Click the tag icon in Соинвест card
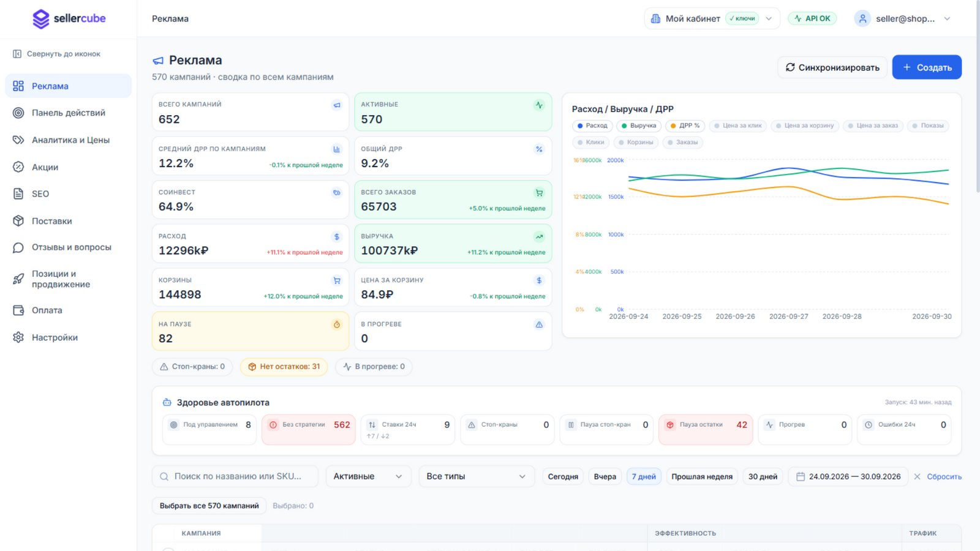The image size is (980, 551). click(336, 193)
